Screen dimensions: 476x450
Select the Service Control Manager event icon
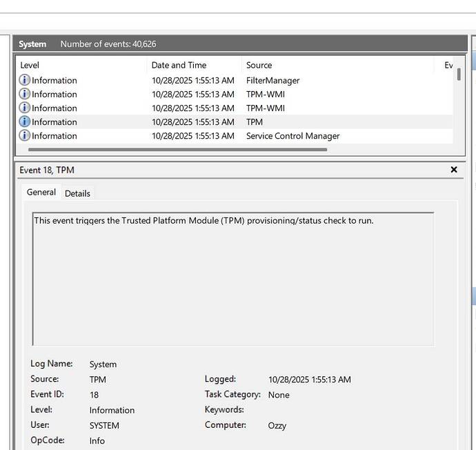click(x=25, y=136)
